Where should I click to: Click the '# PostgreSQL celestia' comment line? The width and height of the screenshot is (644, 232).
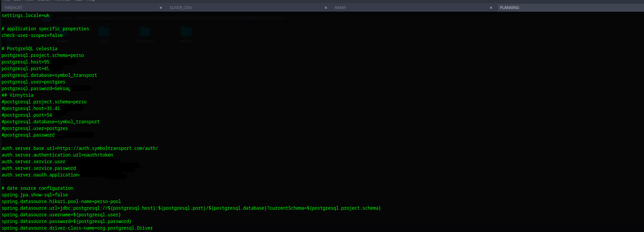29,49
